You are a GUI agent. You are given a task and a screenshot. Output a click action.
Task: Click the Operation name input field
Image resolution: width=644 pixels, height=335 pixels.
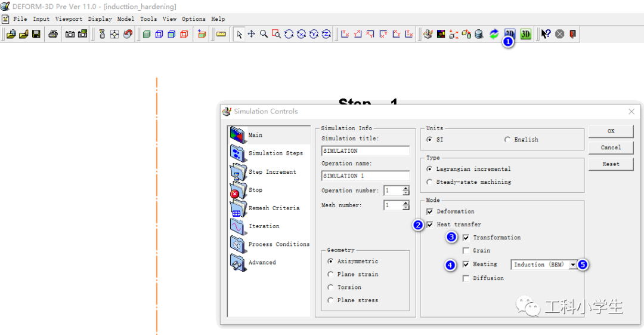tap(365, 176)
